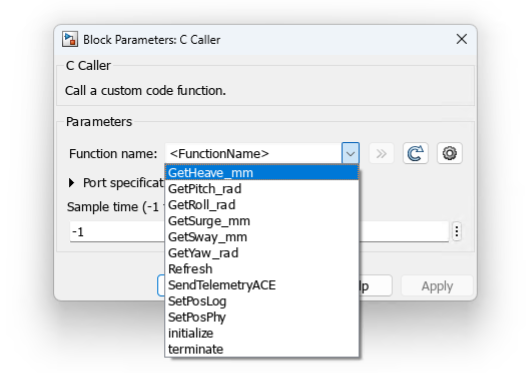
Task: Close the Block Parameters dialog
Action: coord(461,39)
